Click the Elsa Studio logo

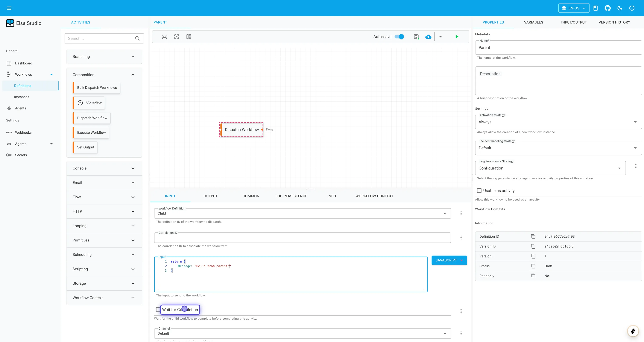point(10,23)
